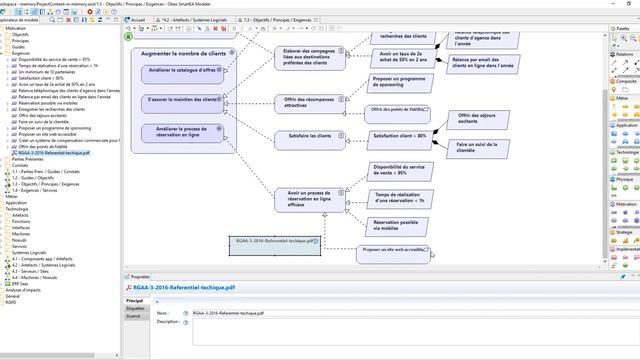Click the help icon next to Description field
640x360 pixels.
tap(186, 322)
